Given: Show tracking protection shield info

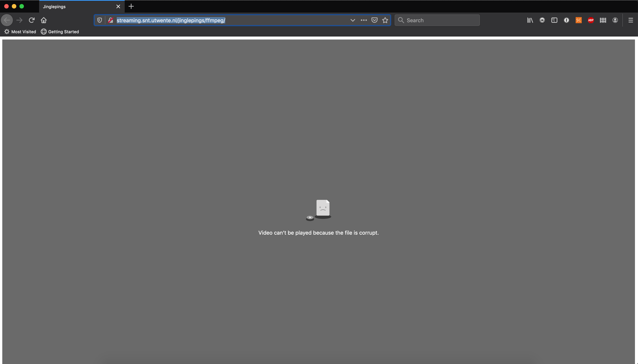Looking at the screenshot, I should [x=100, y=20].
